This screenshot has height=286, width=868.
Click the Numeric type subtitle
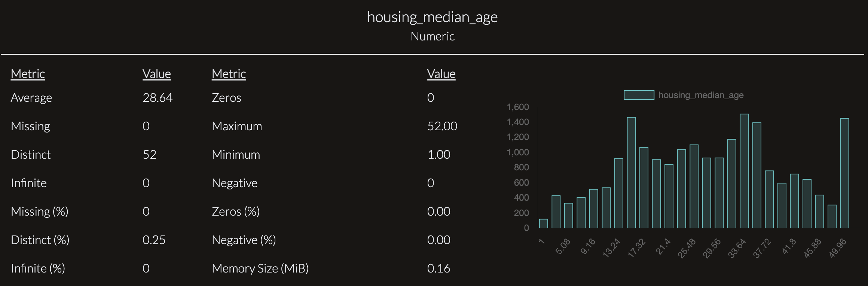click(433, 36)
